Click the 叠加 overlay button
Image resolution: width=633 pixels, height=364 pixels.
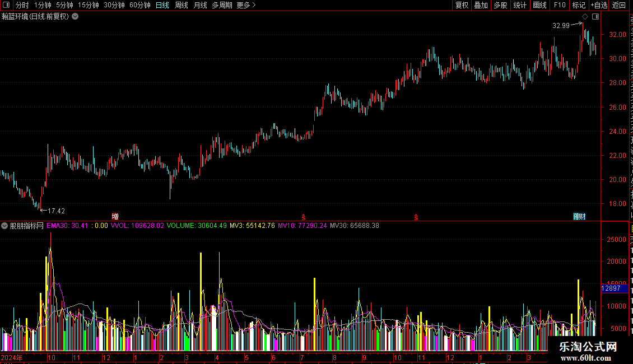click(x=481, y=5)
